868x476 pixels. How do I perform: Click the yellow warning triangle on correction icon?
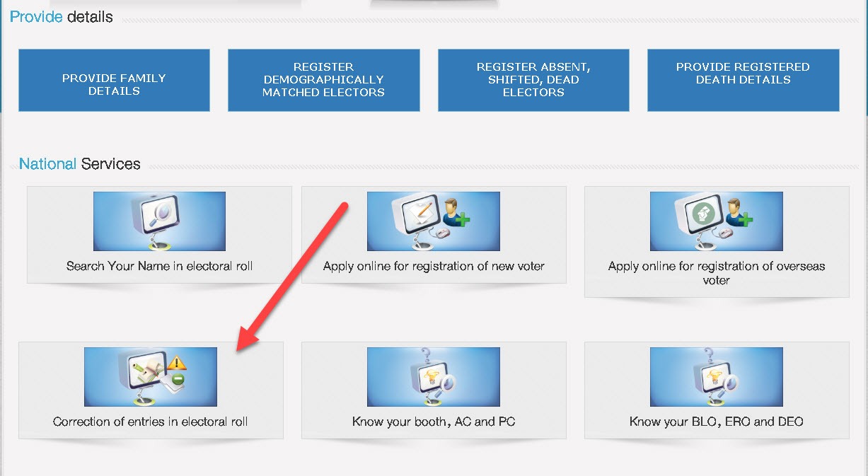coord(179,364)
